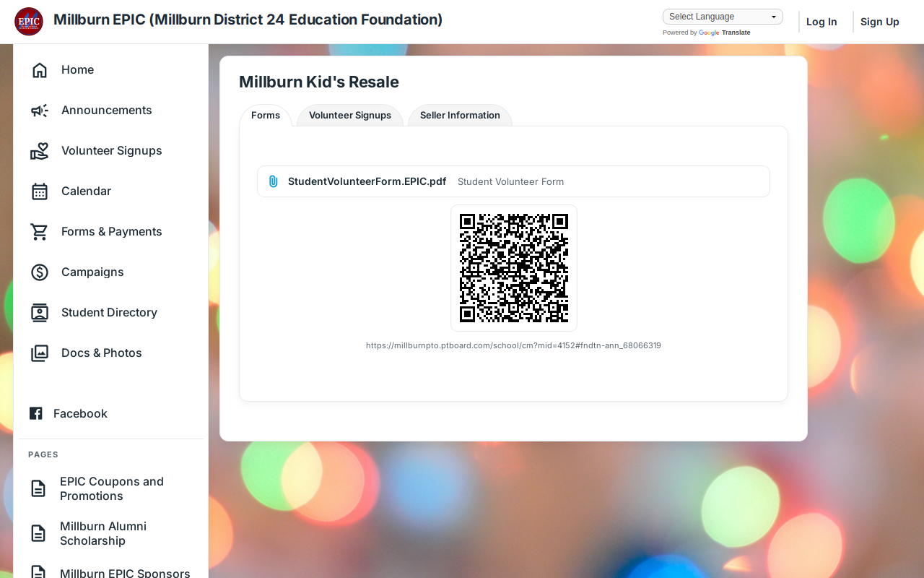Click the Calendar icon in sidebar
924x578 pixels.
coord(40,191)
